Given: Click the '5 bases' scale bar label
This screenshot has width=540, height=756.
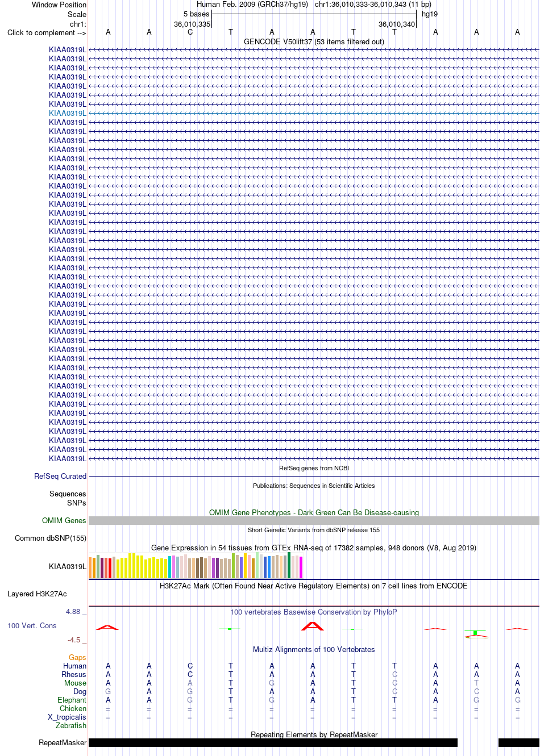Looking at the screenshot, I should point(196,14).
